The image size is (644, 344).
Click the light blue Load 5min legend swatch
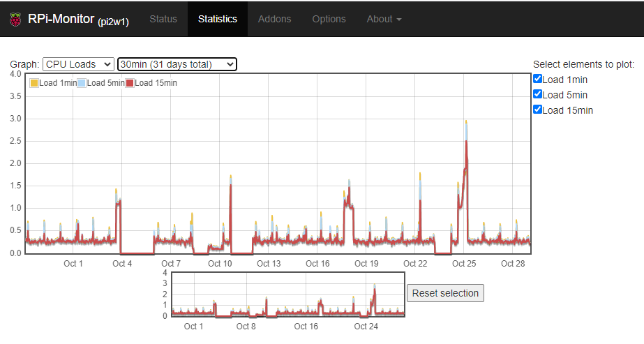click(x=82, y=83)
